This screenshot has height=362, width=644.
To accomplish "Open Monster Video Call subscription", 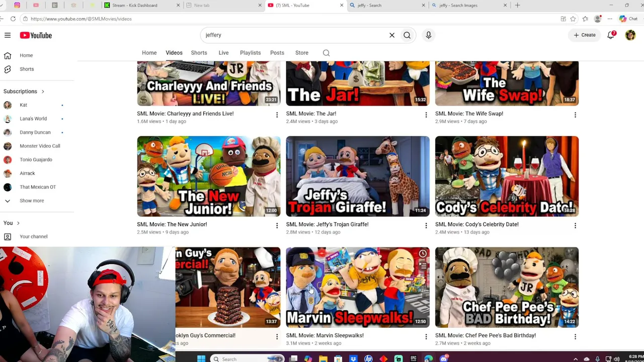I will pos(40,146).
